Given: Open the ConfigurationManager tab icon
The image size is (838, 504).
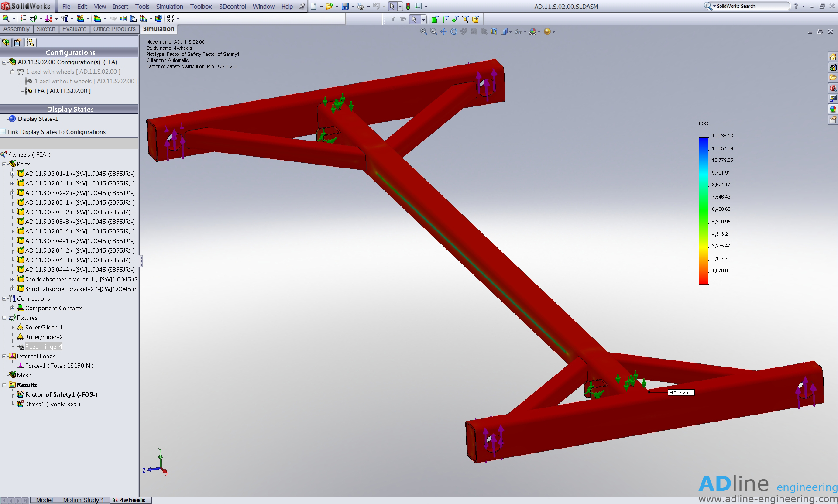Looking at the screenshot, I should click(x=30, y=42).
